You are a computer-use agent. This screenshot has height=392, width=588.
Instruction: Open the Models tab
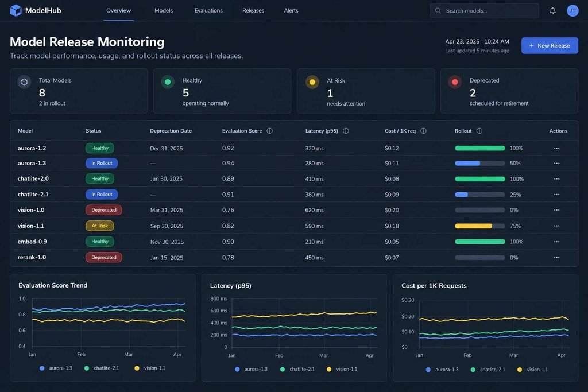coord(164,10)
